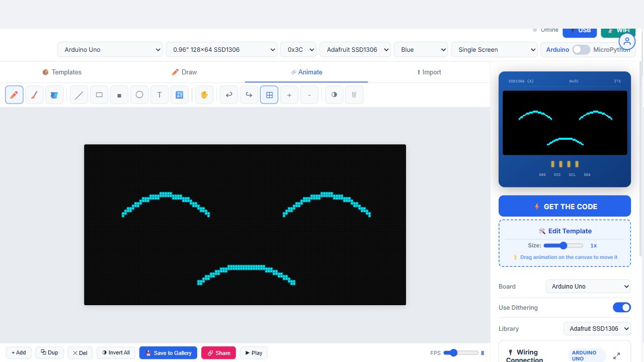Screen dimensions: 644x362
Task: Open the user profile icon
Action: click(x=627, y=42)
